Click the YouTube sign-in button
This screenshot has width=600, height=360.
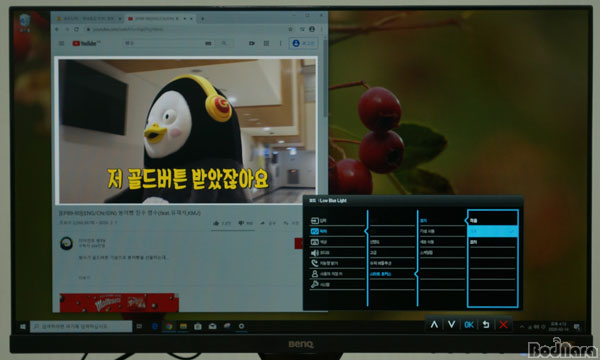pyautogui.click(x=303, y=43)
